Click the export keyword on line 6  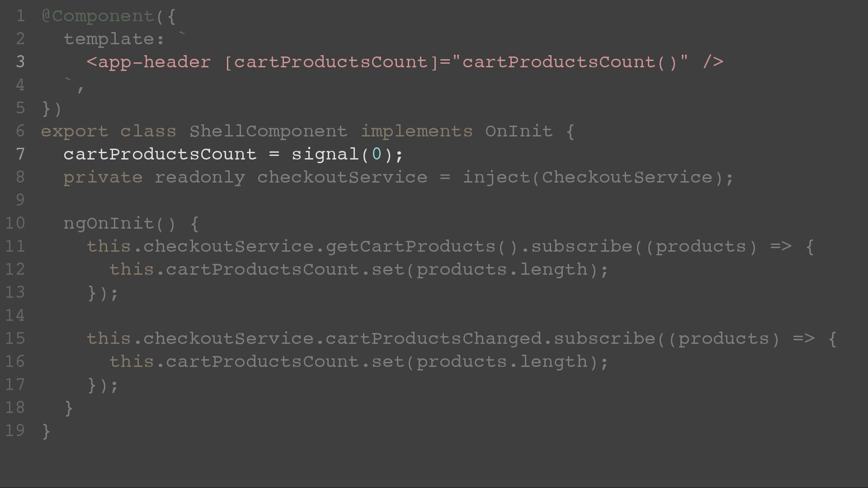[x=75, y=132]
